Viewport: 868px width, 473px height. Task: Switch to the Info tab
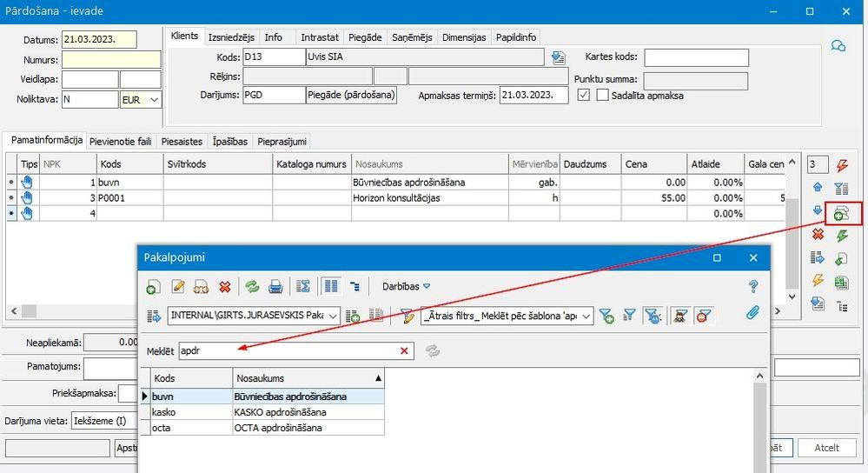tap(274, 37)
